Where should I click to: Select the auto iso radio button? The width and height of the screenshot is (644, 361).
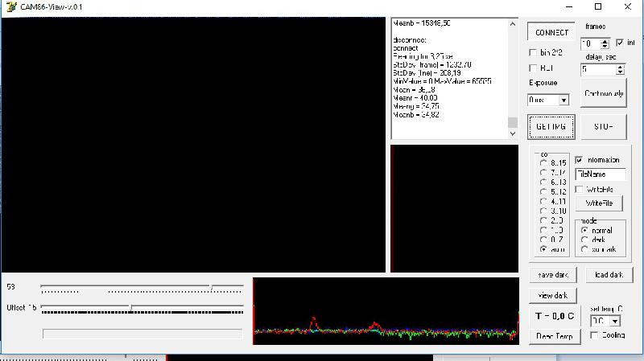(x=543, y=249)
